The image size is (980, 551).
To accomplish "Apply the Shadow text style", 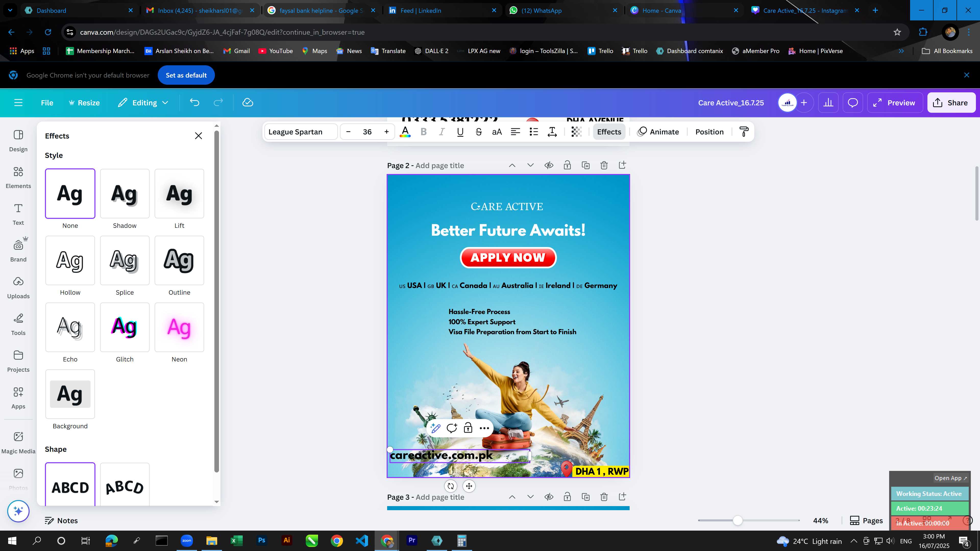I will click(x=124, y=194).
